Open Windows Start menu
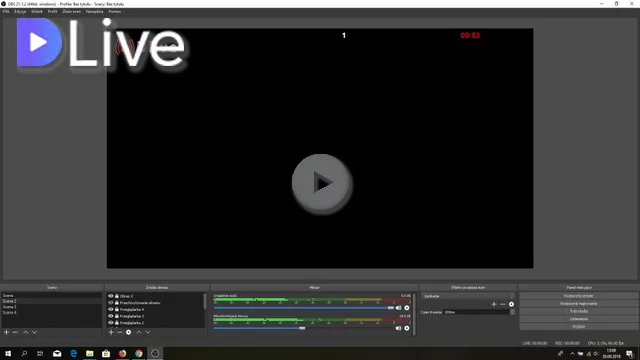Image resolution: width=640 pixels, height=360 pixels. click(8, 353)
